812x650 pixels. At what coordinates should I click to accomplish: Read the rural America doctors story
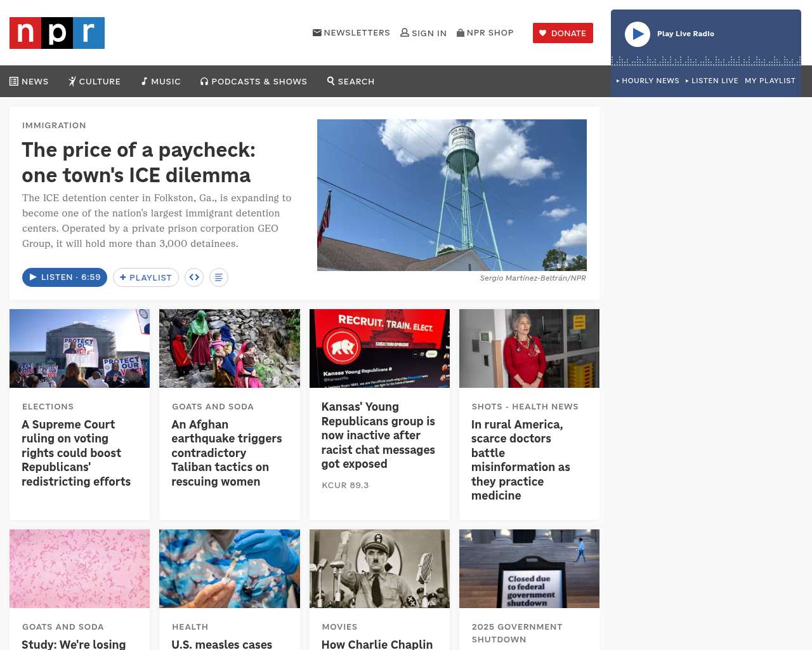[x=520, y=460]
